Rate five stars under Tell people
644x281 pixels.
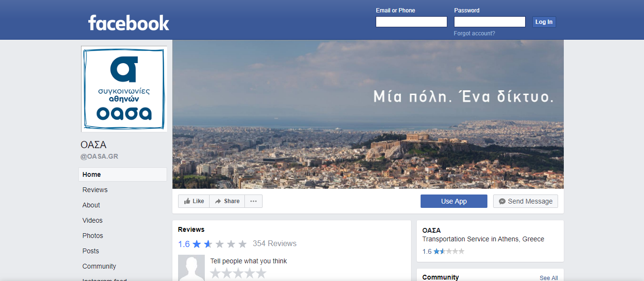coord(261,273)
